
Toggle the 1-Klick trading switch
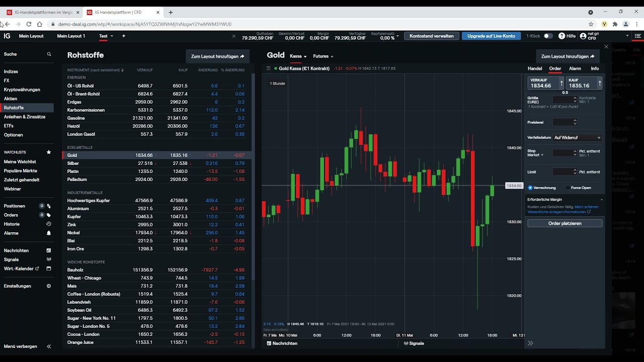click(548, 36)
